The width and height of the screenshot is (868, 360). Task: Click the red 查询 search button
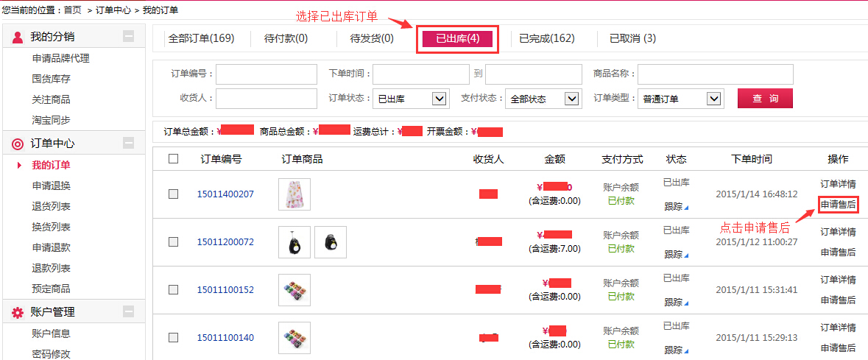pyautogui.click(x=765, y=99)
